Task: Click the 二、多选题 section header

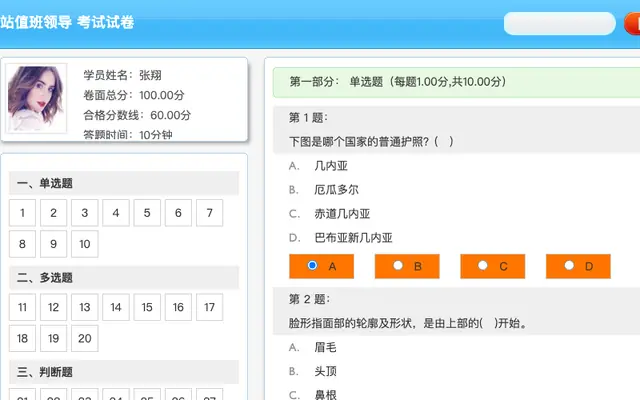Action: tap(124, 278)
